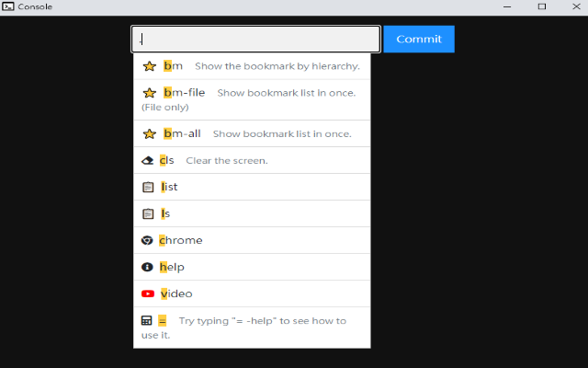Click the star icon beside bm-file
The width and height of the screenshot is (588, 368).
click(x=149, y=93)
